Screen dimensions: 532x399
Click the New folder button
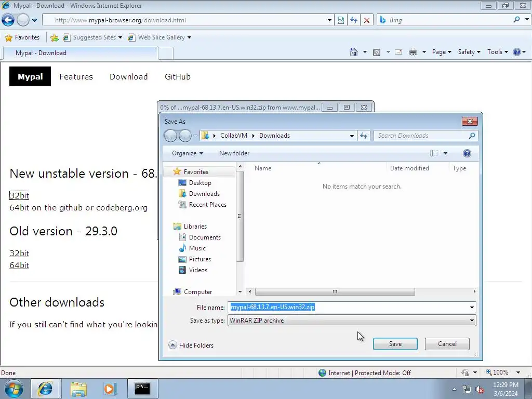click(x=234, y=153)
